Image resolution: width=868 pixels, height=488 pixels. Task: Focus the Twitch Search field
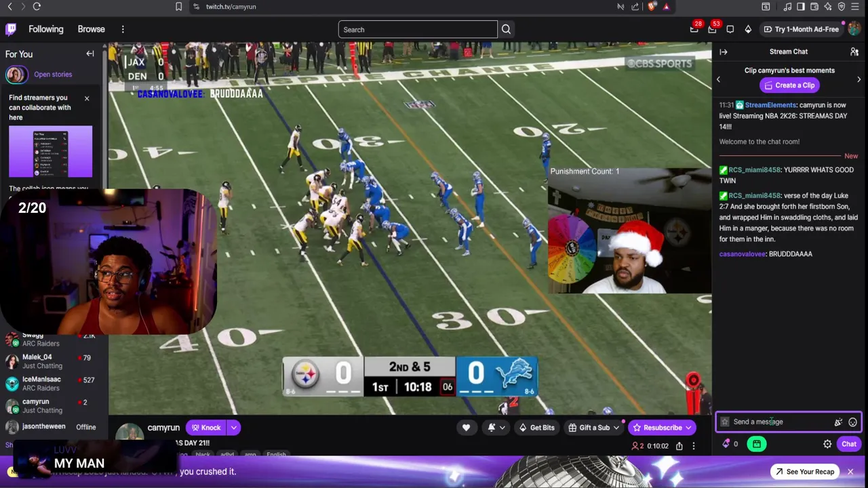pos(418,29)
